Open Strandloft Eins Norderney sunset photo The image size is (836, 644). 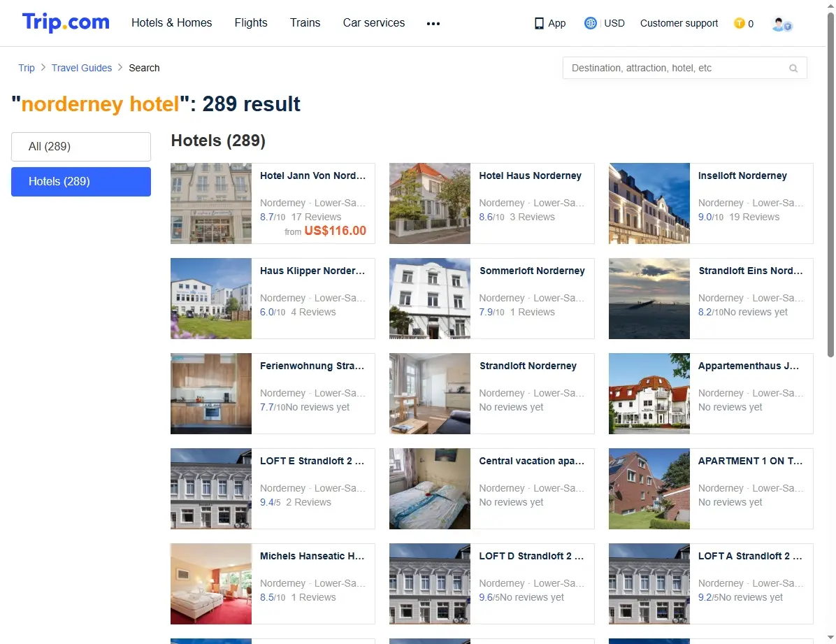[x=649, y=299]
